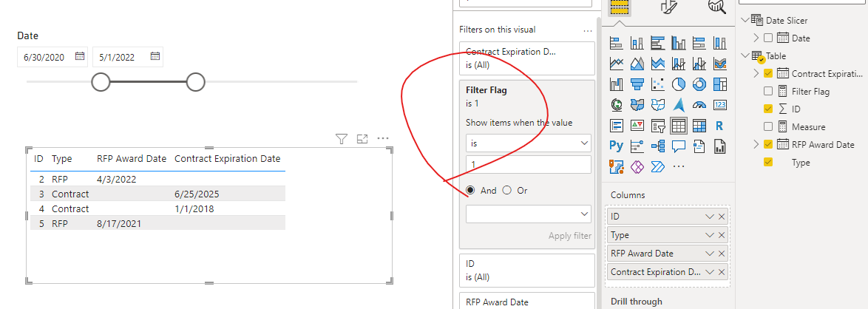
Task: Expand the RFP Award Date hierarchy field
Action: tap(756, 145)
